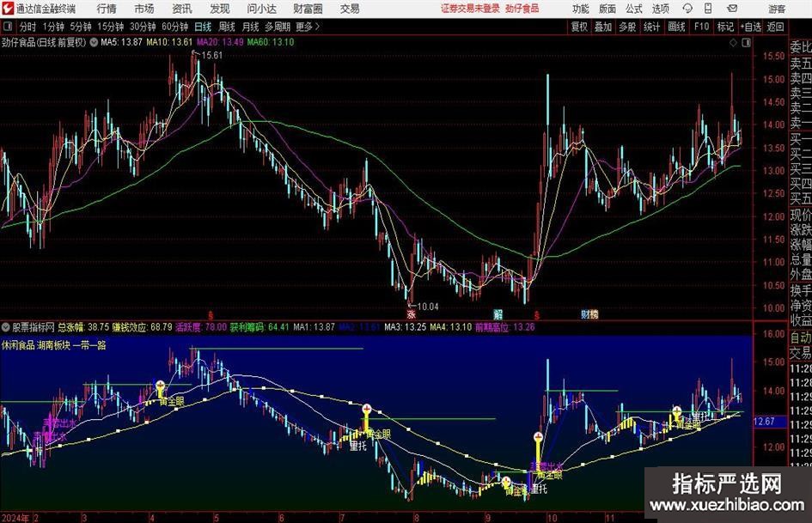Open the 发现 menu
This screenshot has width=812, height=523.
pos(220,9)
